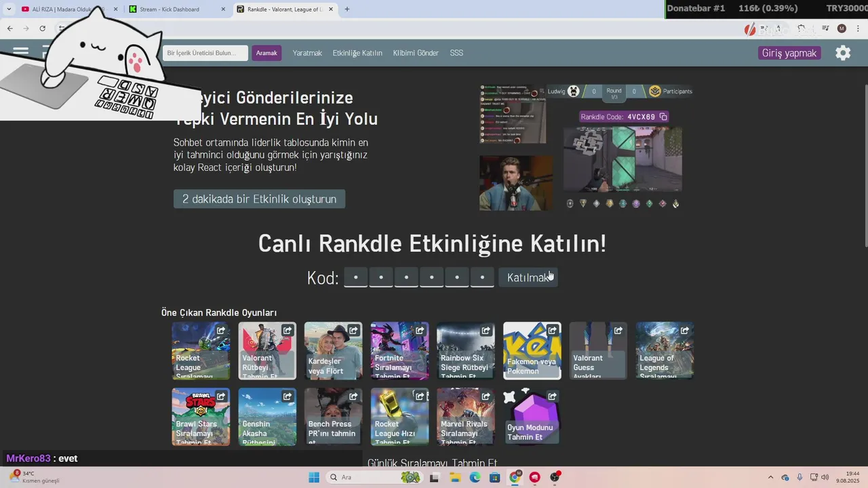This screenshot has height=488, width=868.
Task: Expand the Chrome tab search dropdown
Action: pyautogui.click(x=9, y=9)
